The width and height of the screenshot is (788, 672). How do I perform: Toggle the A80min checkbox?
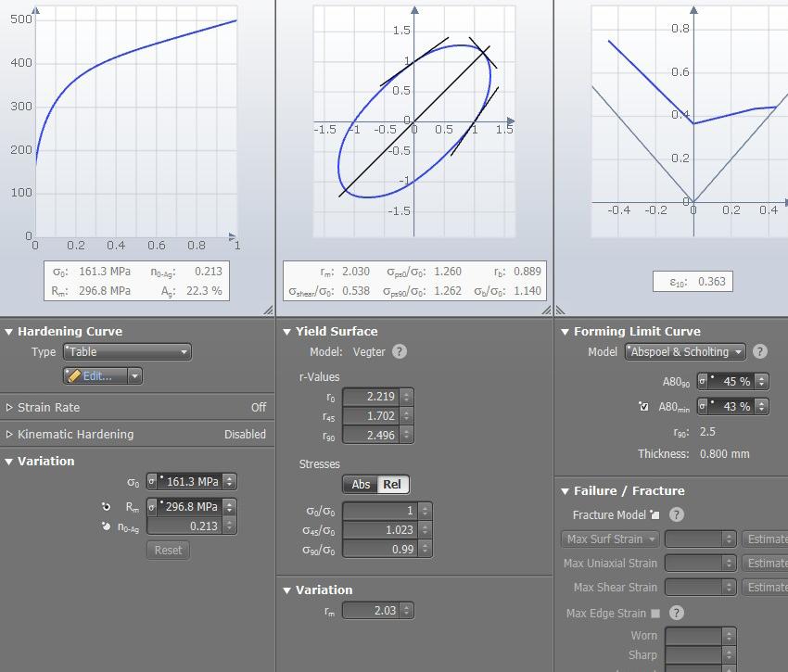pyautogui.click(x=643, y=406)
